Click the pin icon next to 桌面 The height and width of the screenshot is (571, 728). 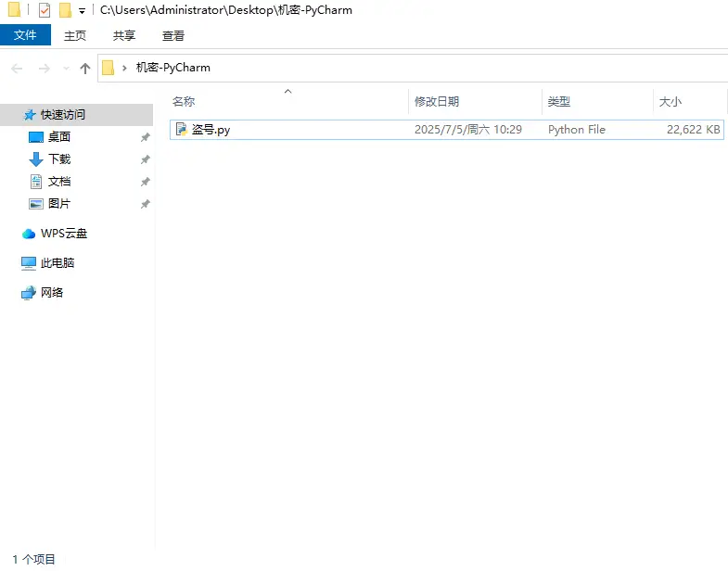[x=146, y=137]
